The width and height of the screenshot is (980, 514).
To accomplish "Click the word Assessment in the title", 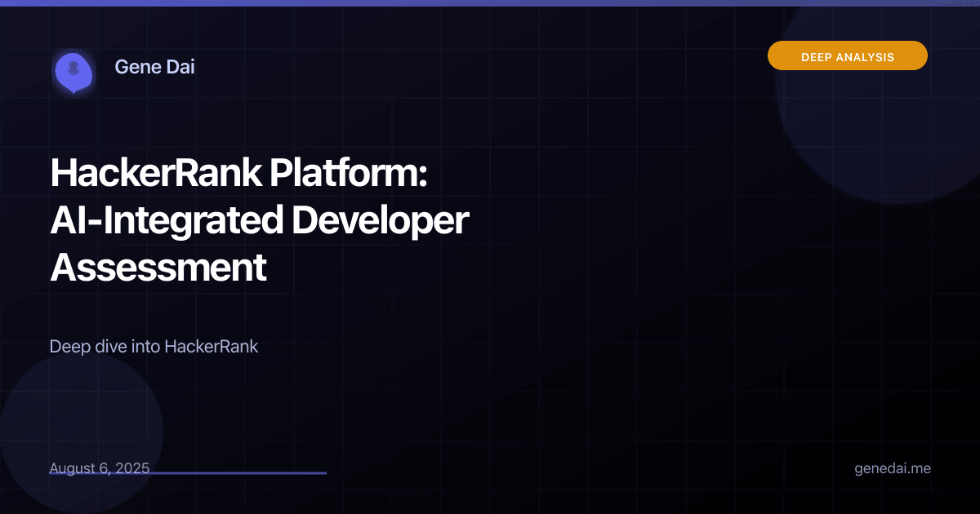I will tap(158, 268).
